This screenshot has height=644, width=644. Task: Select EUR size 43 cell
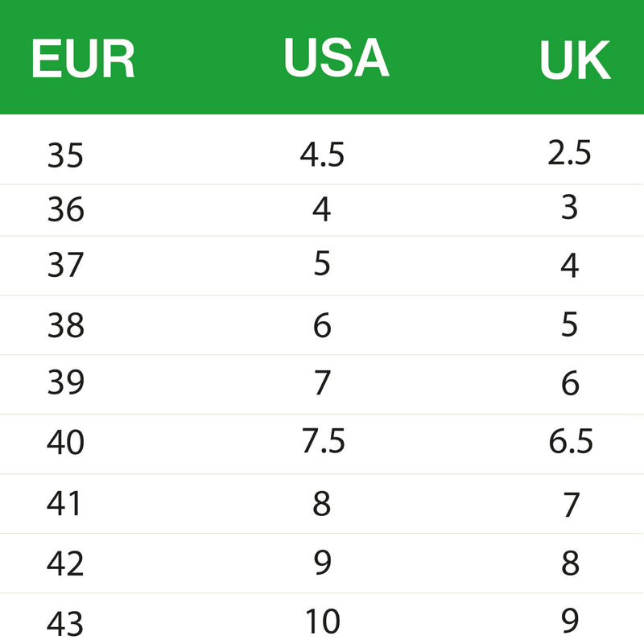click(65, 624)
